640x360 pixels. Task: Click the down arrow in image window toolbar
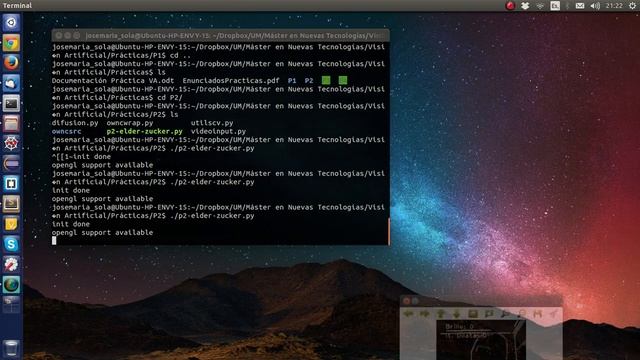(456, 314)
